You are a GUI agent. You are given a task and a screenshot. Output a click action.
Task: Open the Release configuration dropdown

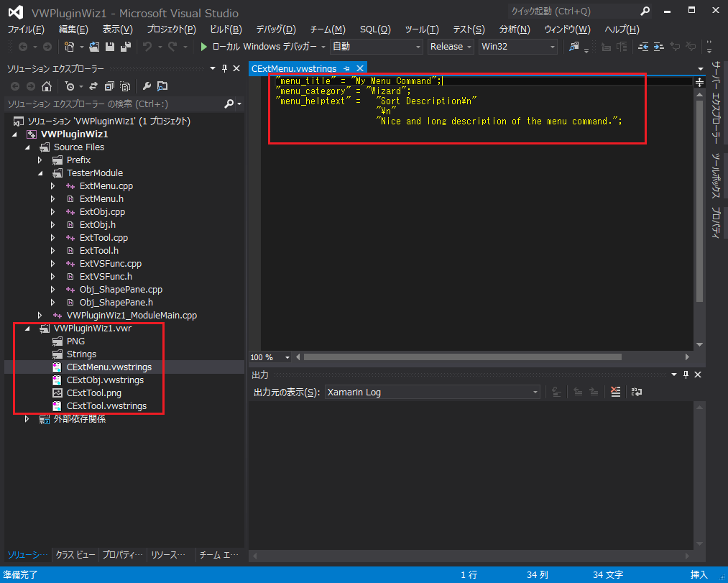[x=451, y=47]
